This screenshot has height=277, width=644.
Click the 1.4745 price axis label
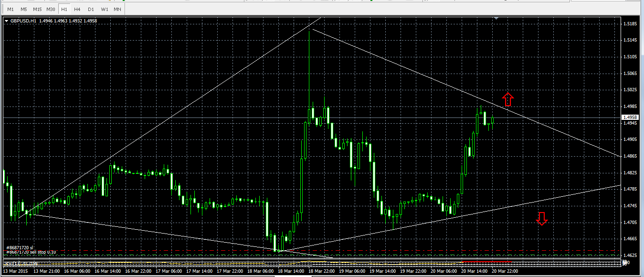click(x=630, y=206)
